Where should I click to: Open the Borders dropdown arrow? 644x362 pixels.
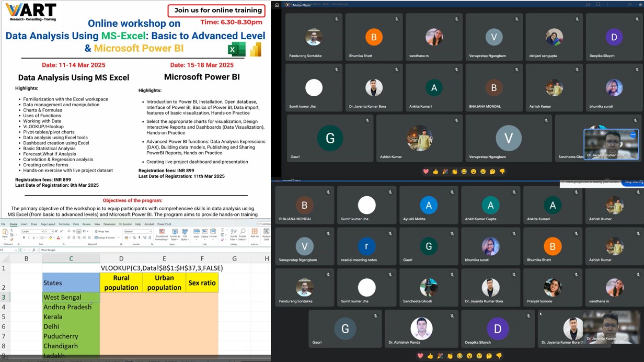(x=45, y=237)
